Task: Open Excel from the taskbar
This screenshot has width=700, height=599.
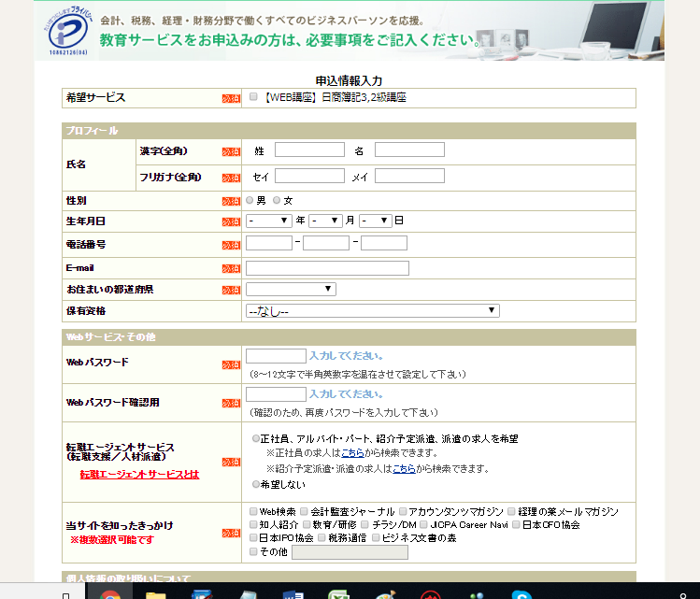Action: pyautogui.click(x=338, y=592)
